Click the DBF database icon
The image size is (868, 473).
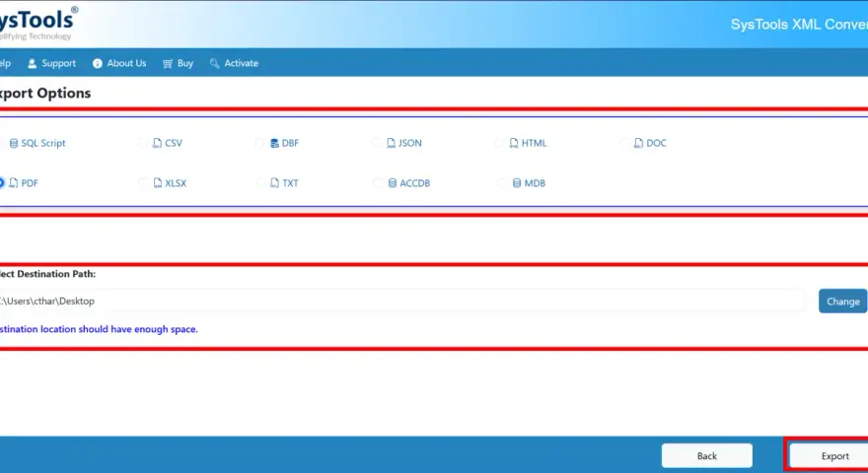point(274,143)
